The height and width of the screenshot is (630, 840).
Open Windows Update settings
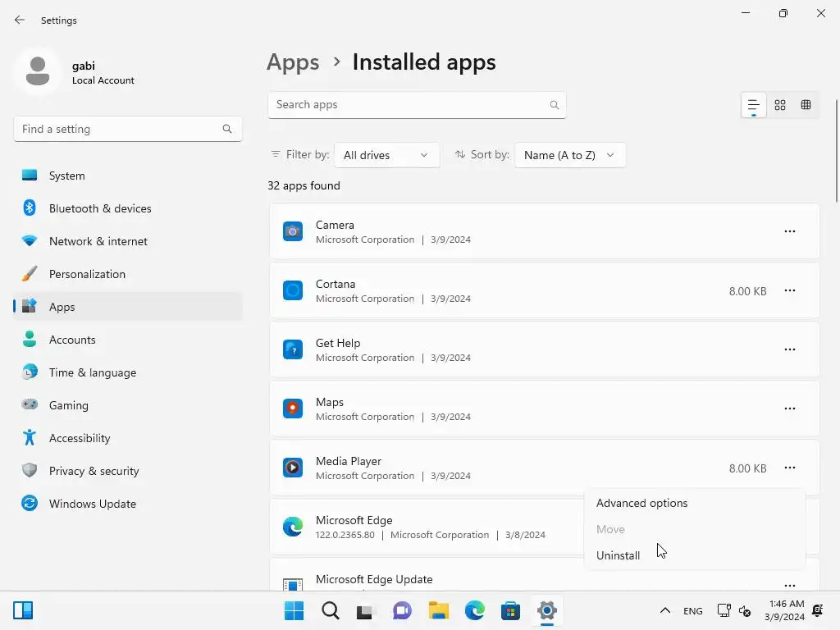coord(127,504)
